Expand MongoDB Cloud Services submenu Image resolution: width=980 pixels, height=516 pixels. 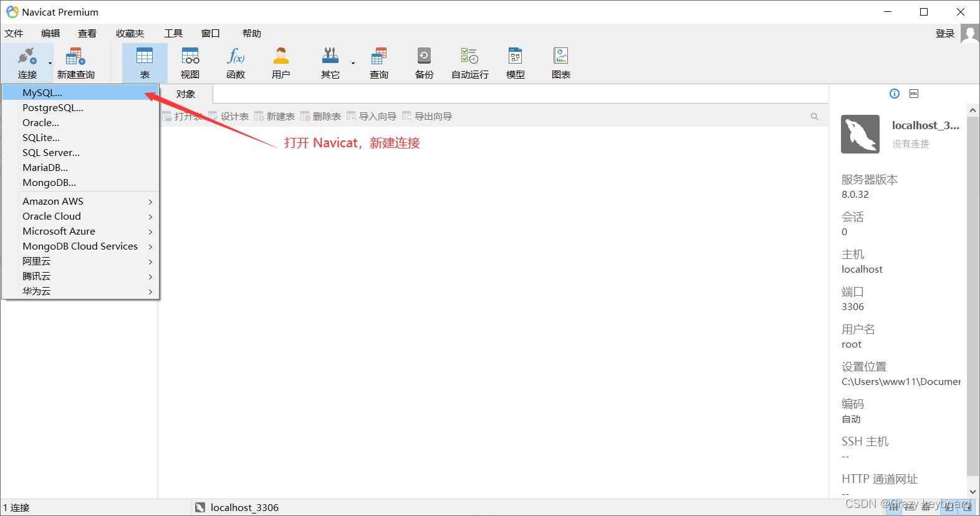[80, 246]
